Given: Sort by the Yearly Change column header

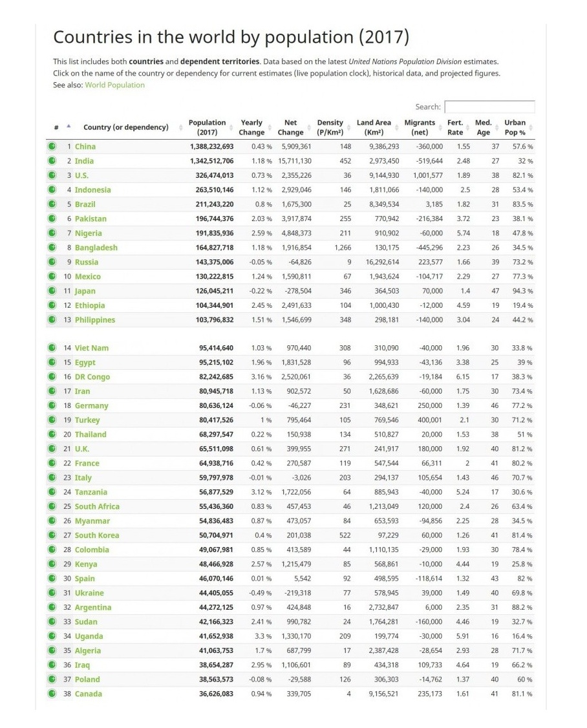Looking at the screenshot, I should [x=251, y=127].
